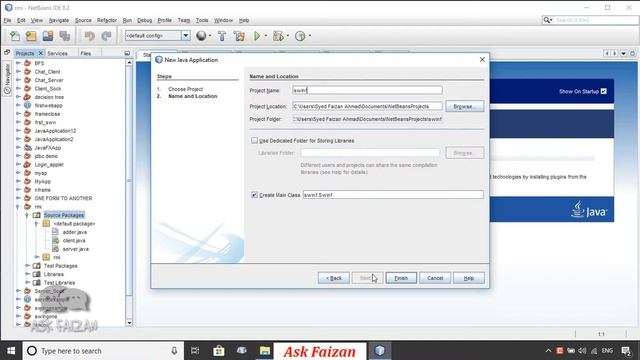Click the NetBeans taskbar icon
The width and height of the screenshot is (640, 360).
[x=380, y=351]
